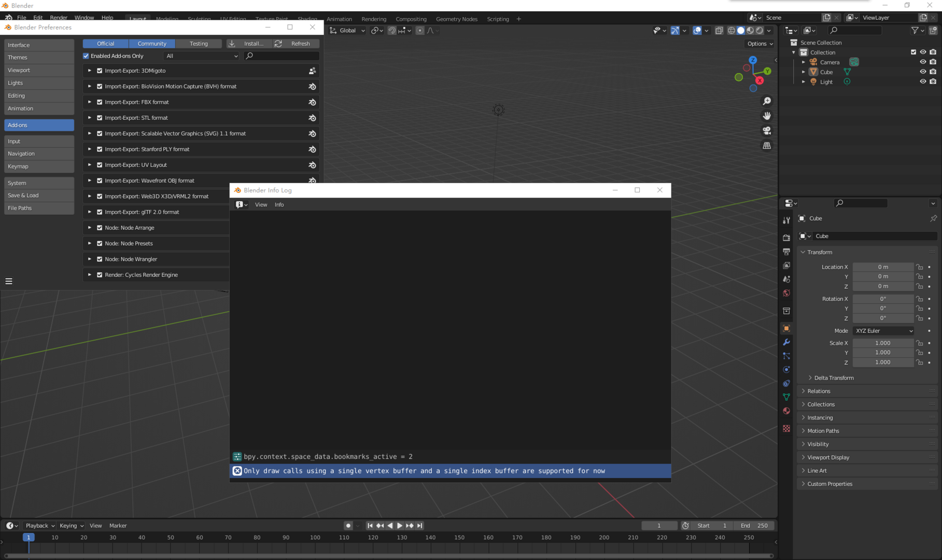
Task: Open the viewport Options button
Action: [x=760, y=44]
